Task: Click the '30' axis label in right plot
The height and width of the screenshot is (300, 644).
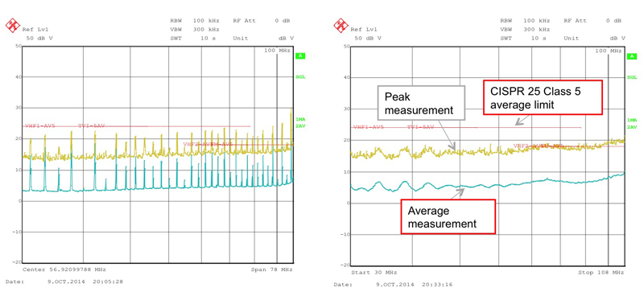Action: pyautogui.click(x=346, y=109)
